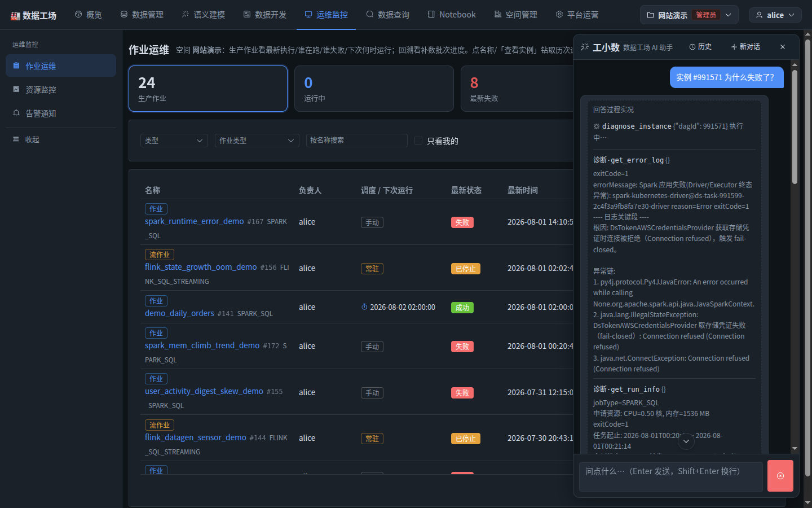Expand the 网站演示 workspace switcher
Image resolution: width=812 pixels, height=508 pixels.
(x=689, y=15)
